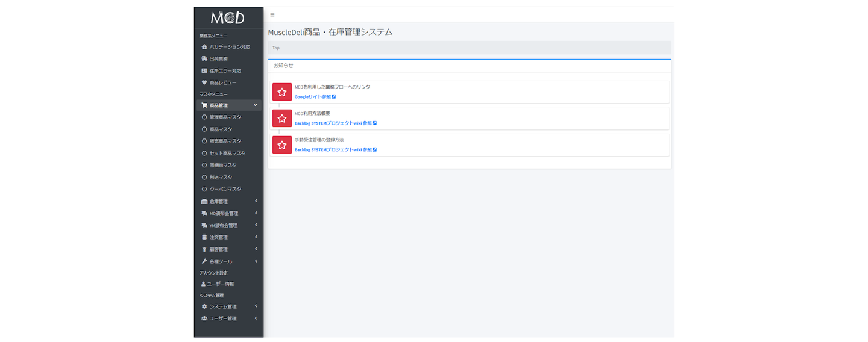Open Backlog wiki link under 手動受注管理の登録方法
Image resolution: width=868 pixels, height=342 pixels.
pyautogui.click(x=336, y=150)
